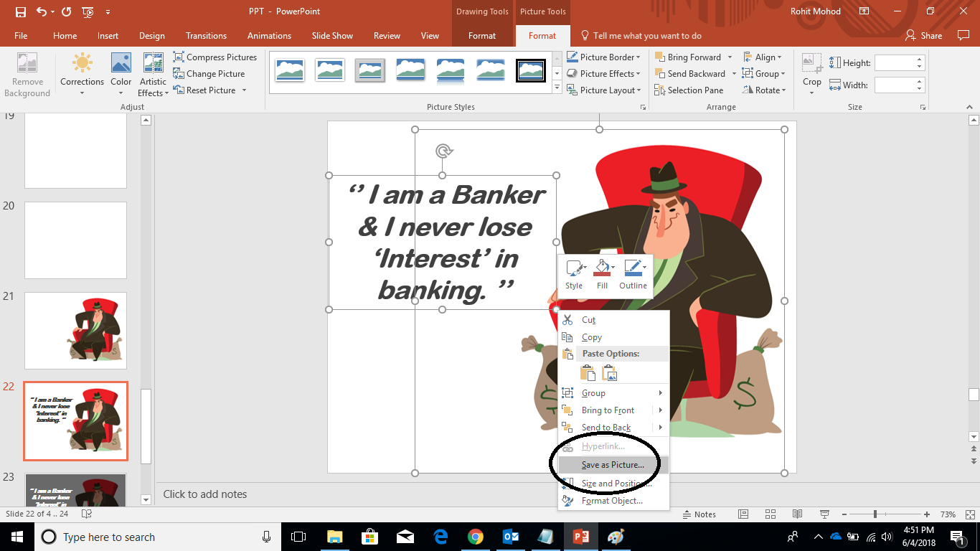This screenshot has width=980, height=551.
Task: Click the zoom slider handle
Action: 875,514
